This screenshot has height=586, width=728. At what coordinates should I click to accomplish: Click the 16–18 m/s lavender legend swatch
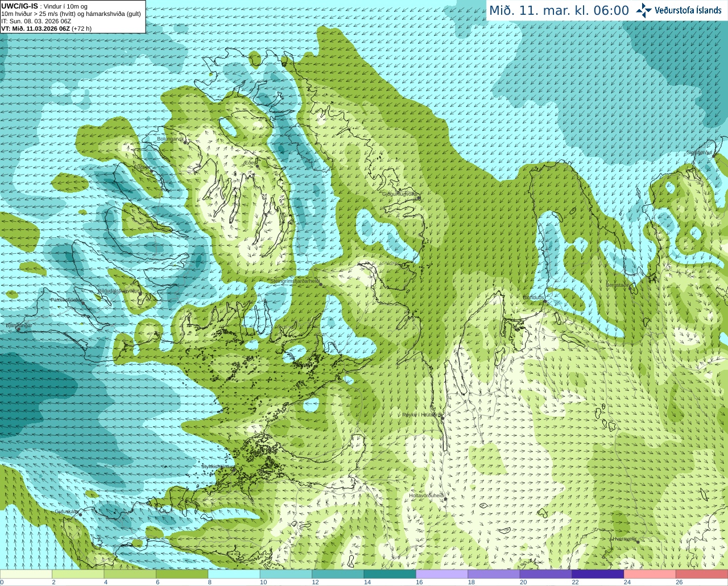click(x=442, y=574)
